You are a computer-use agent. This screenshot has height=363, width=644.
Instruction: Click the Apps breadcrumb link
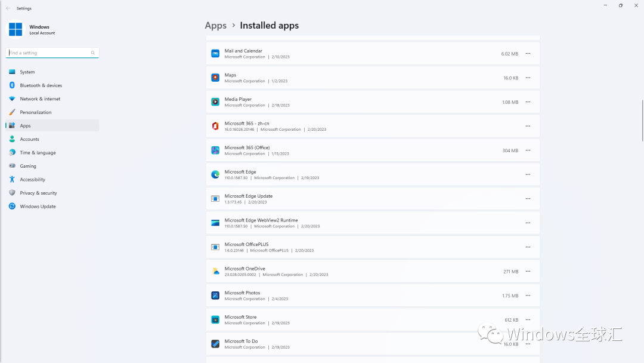coord(216,26)
